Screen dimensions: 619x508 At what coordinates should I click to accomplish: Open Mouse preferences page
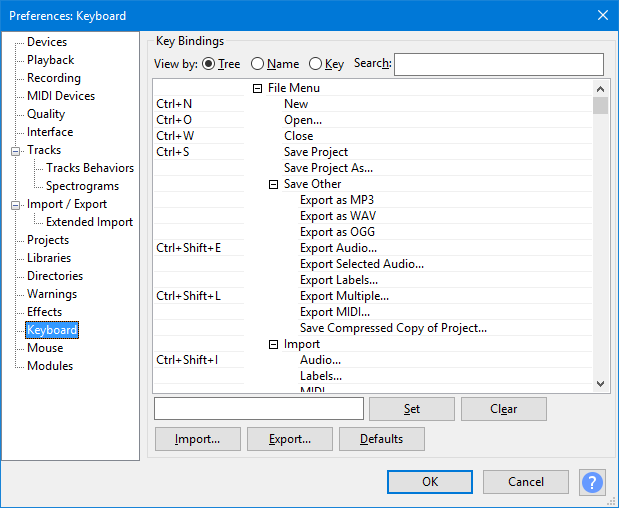point(45,348)
